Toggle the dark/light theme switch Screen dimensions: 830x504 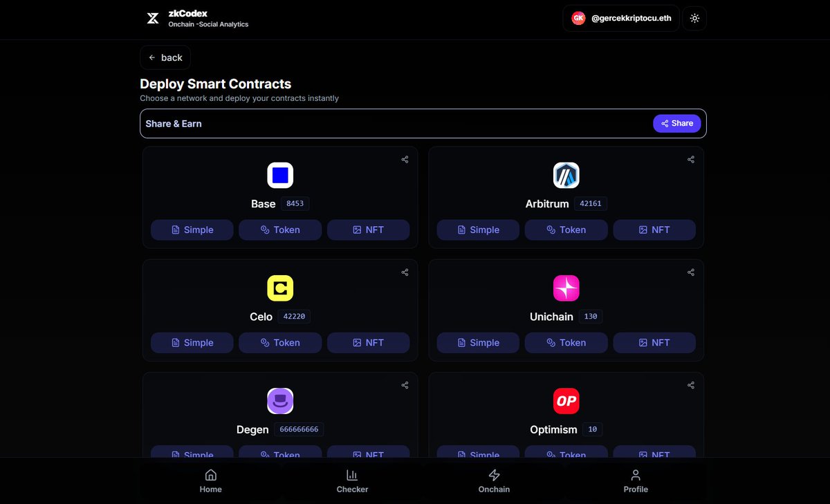694,18
